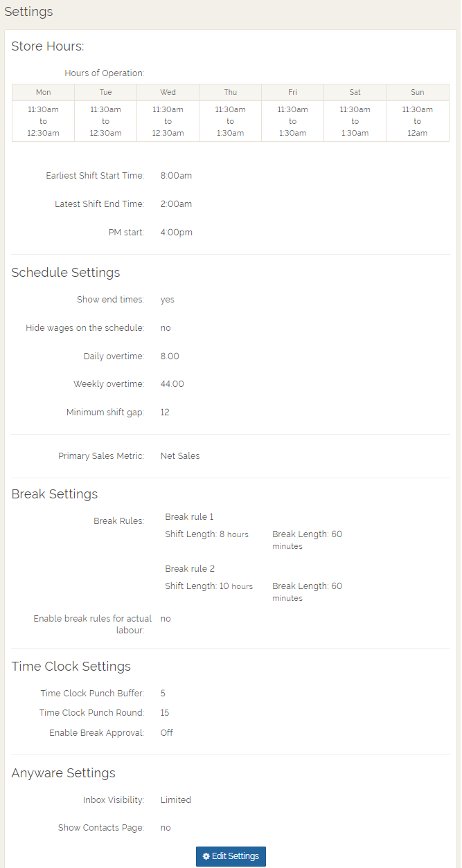Click the Settings page title
The height and width of the screenshot is (868, 462).
click(28, 12)
